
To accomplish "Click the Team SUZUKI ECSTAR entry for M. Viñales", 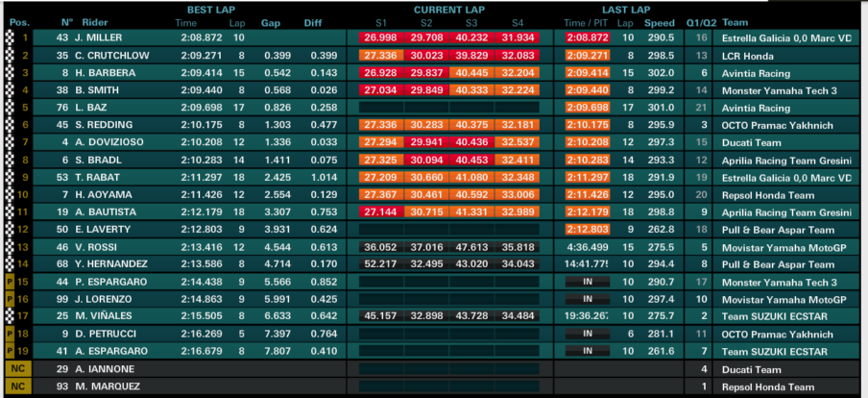I will coord(775,316).
